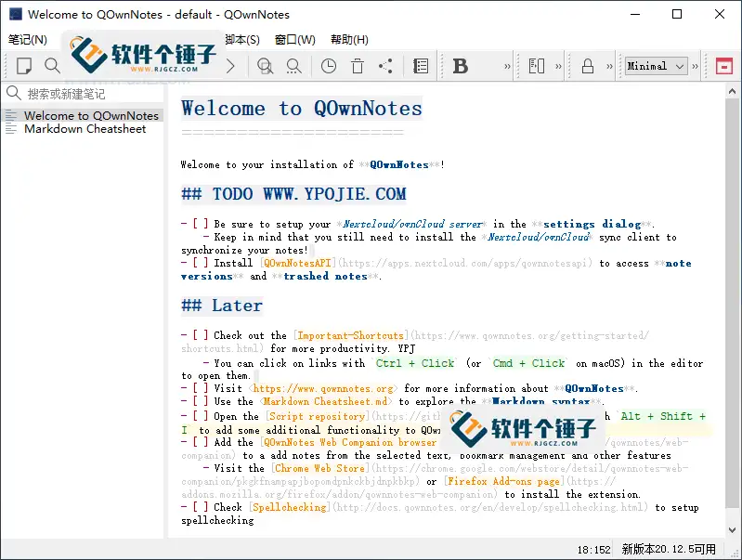Show note version history clock icon
Screen dimensions: 742x560
[x=329, y=66]
